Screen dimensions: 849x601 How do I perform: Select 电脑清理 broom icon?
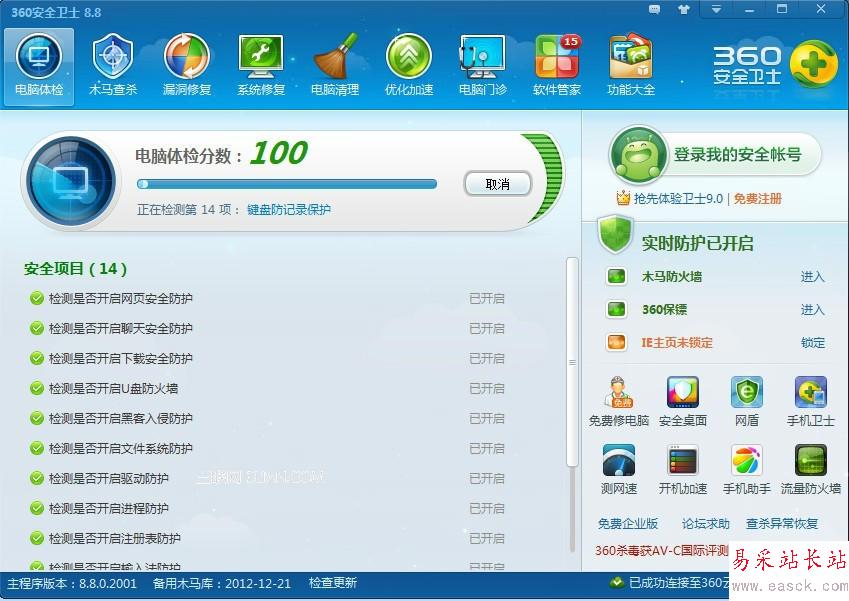coord(335,67)
